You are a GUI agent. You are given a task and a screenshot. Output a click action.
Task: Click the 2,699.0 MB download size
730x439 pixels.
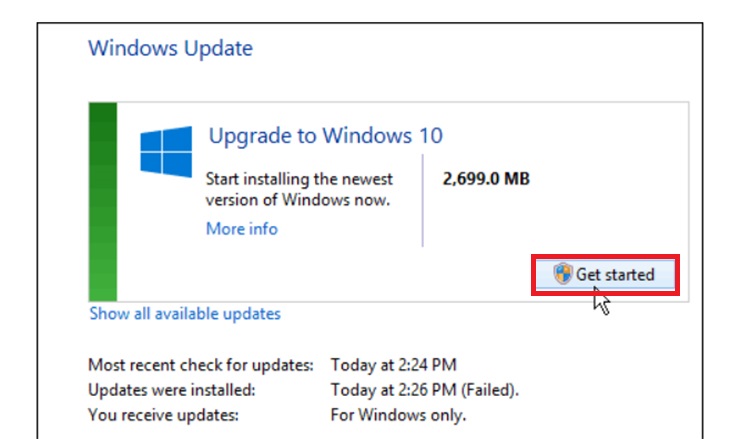pos(486,178)
